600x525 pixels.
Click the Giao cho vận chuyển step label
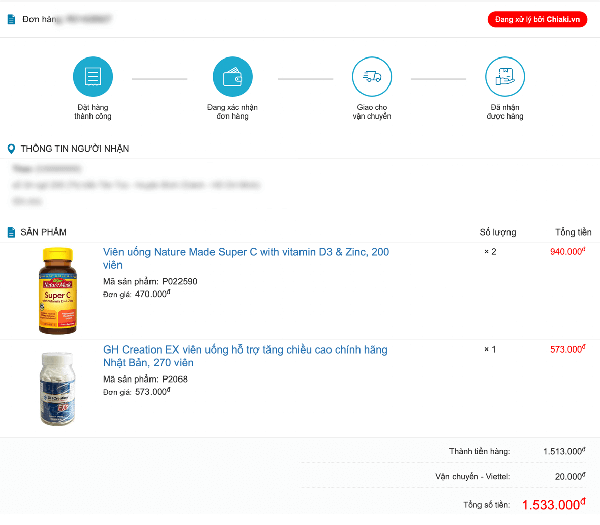pos(371,111)
